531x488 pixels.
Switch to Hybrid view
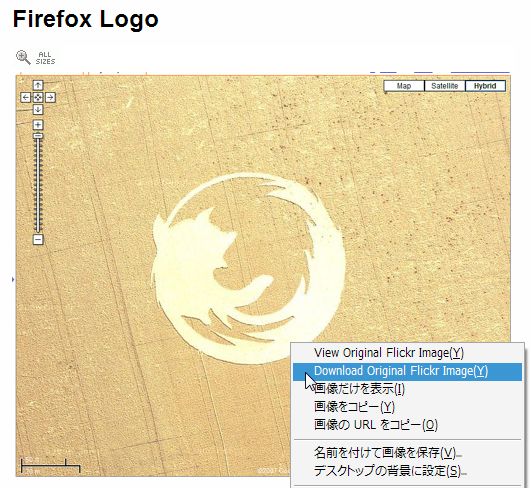point(485,86)
